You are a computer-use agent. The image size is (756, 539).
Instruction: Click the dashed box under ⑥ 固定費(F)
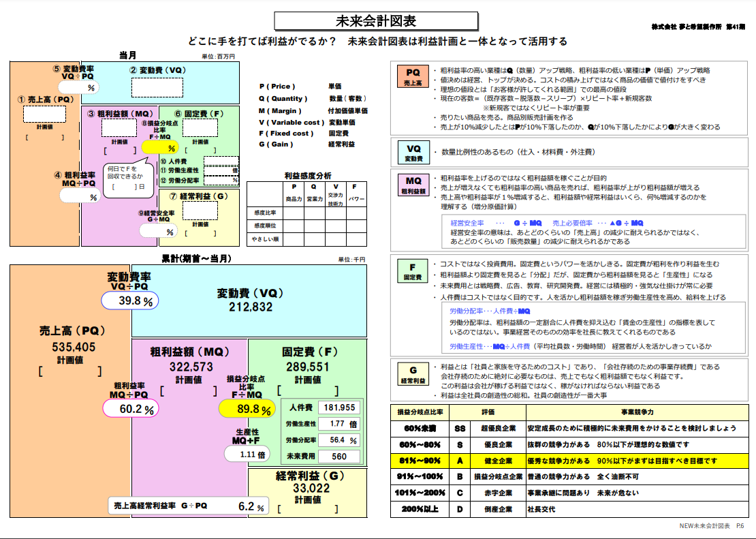pos(200,128)
